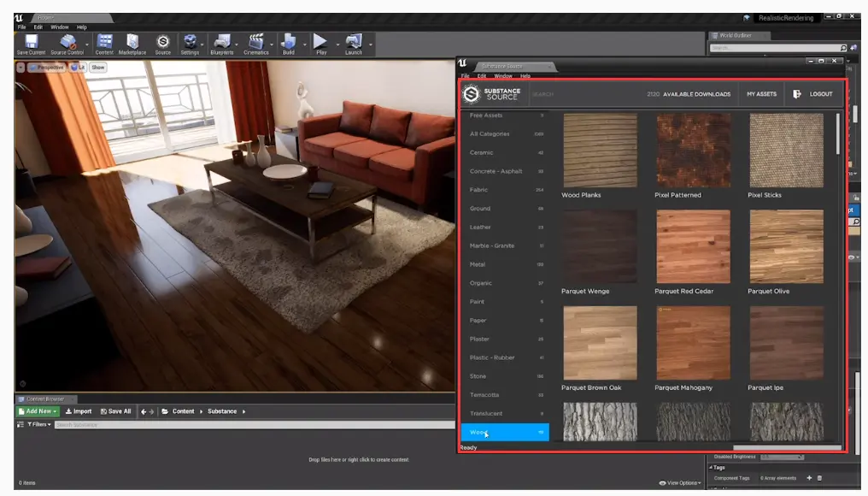Go back in Content Browser history

(x=144, y=411)
